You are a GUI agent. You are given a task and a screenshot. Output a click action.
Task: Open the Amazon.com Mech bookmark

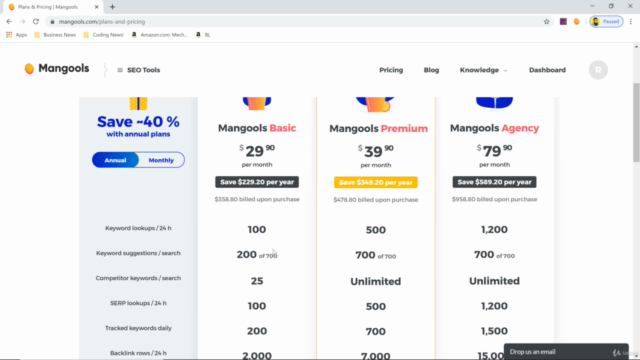pos(160,35)
